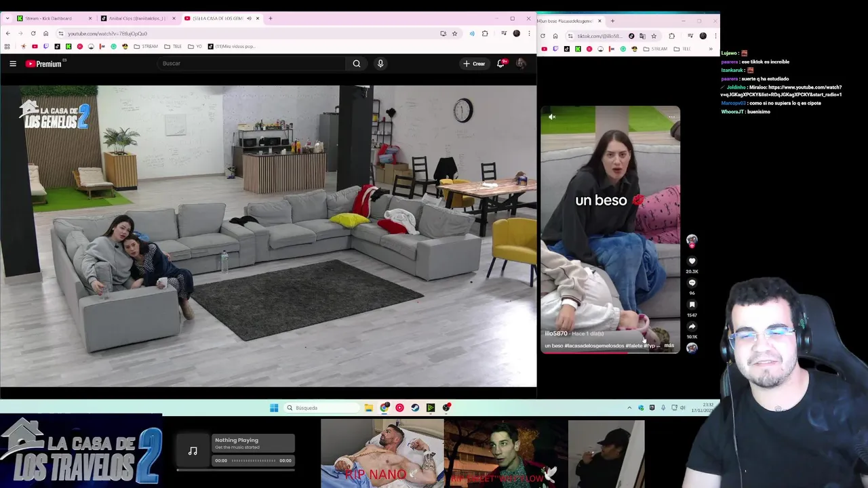Open the Crear button on YouTube

[474, 64]
